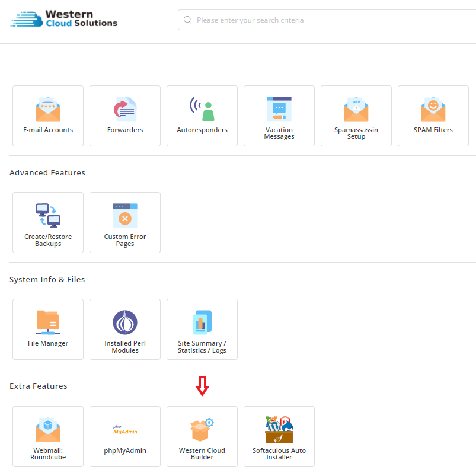This screenshot has height=473, width=476.
Task: Click the magnifier icon in search box
Action: click(x=188, y=20)
